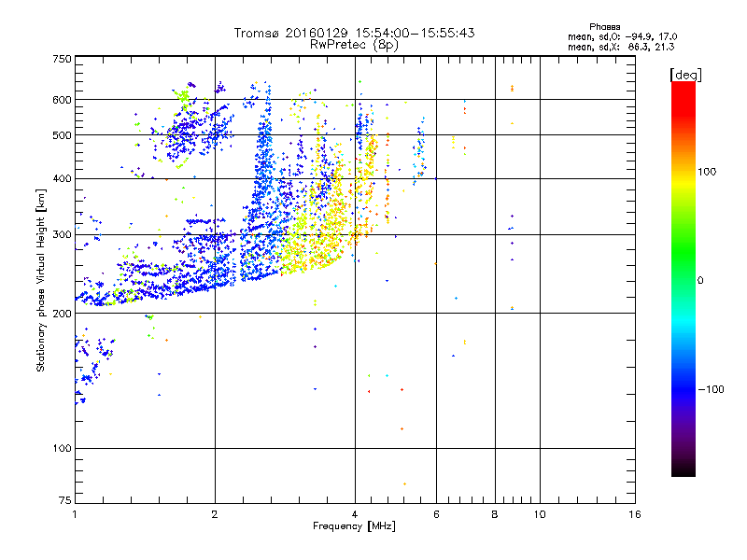Click the 'Frequency [MHz]' axis label
This screenshot has width=747, height=560.
pyautogui.click(x=354, y=526)
